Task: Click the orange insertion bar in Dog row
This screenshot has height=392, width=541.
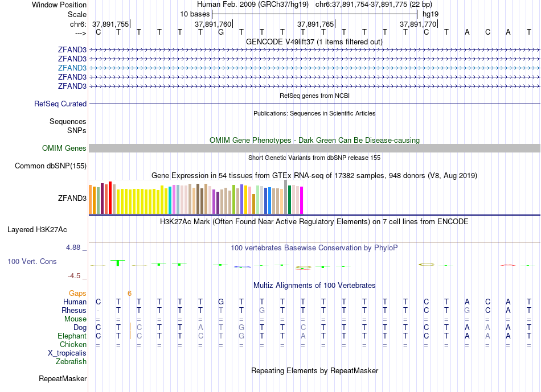Action: click(x=130, y=327)
